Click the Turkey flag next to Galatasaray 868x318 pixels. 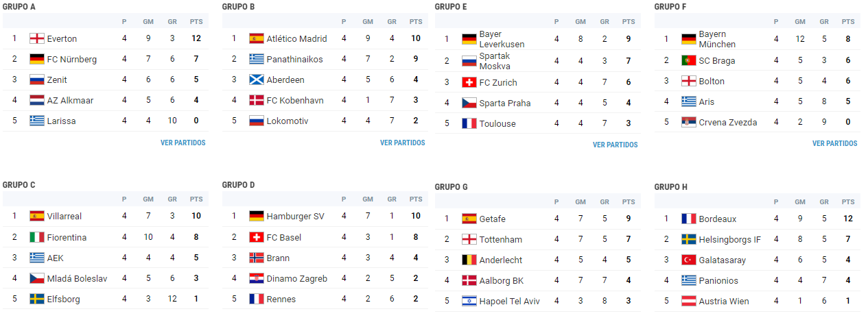point(689,260)
